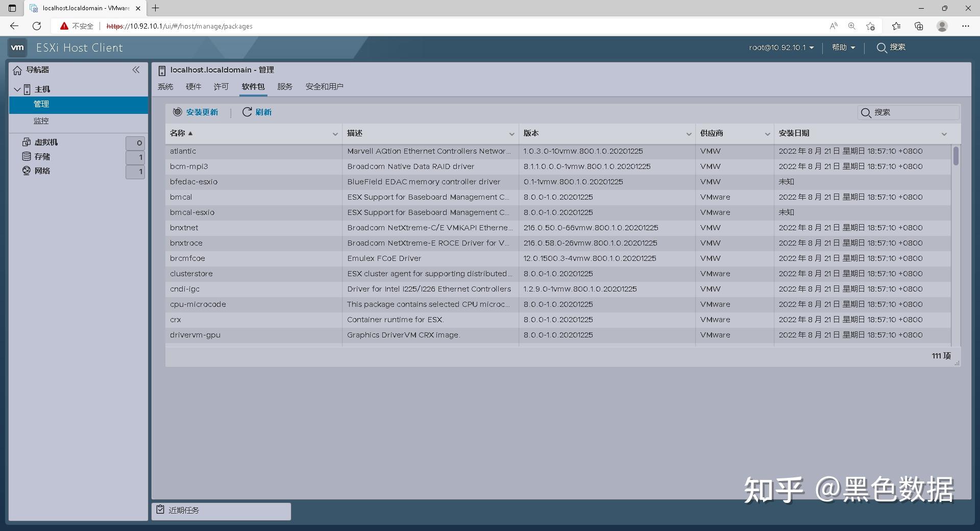Expand the 名称 column filter dropdown
The image size is (980, 531).
335,133
